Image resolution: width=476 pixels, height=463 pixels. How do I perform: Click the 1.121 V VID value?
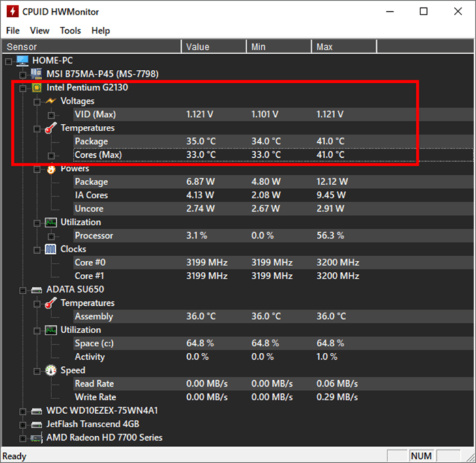coord(200,114)
